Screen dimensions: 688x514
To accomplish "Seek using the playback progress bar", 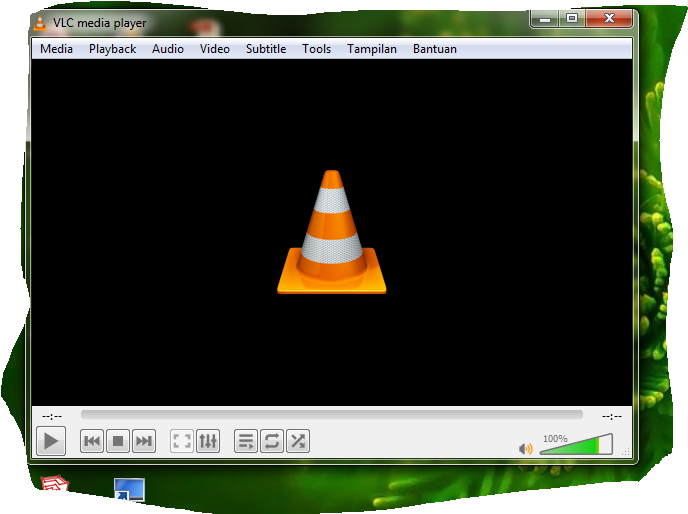I will point(332,415).
